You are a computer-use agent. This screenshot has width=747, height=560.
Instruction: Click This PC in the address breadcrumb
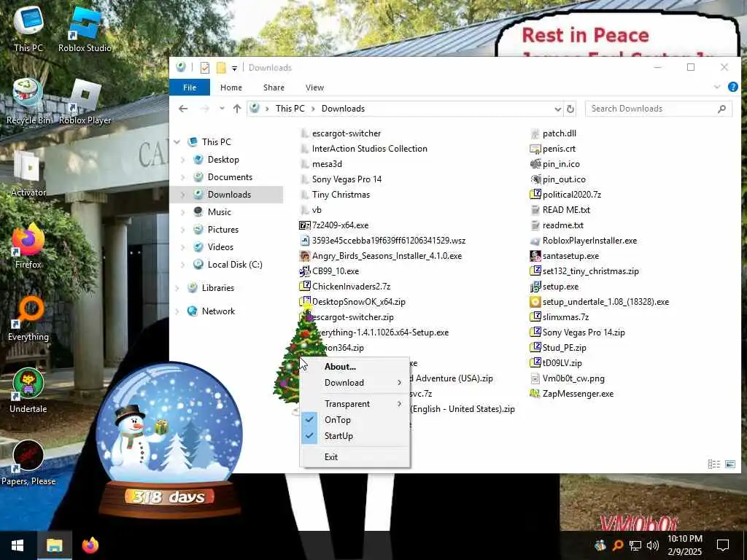(290, 109)
